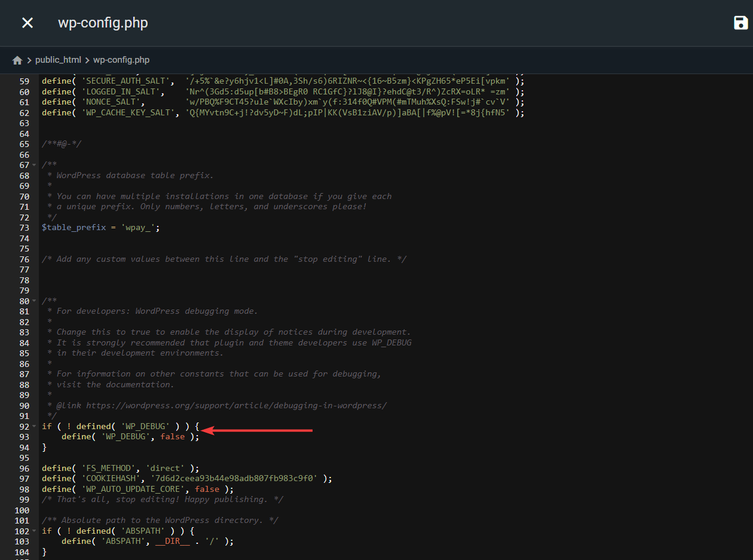Click false on the WP_AUTO_UPDATE_CORE line
The height and width of the screenshot is (560, 753).
[x=207, y=489]
